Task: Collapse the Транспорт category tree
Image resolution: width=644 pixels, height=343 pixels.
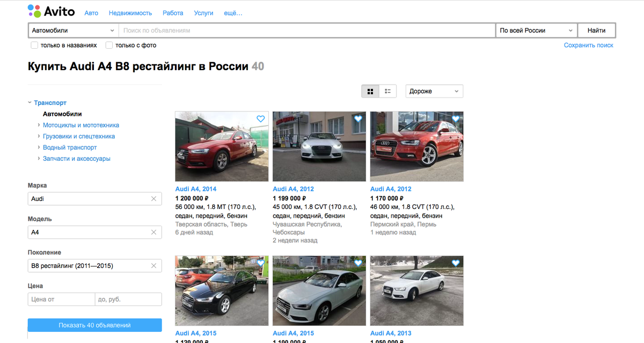Action: (x=30, y=102)
